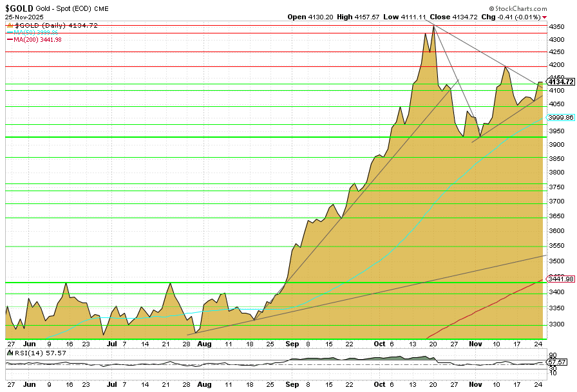577x392 pixels.
Task: Click the Sep label on bottom time axis
Action: point(292,384)
